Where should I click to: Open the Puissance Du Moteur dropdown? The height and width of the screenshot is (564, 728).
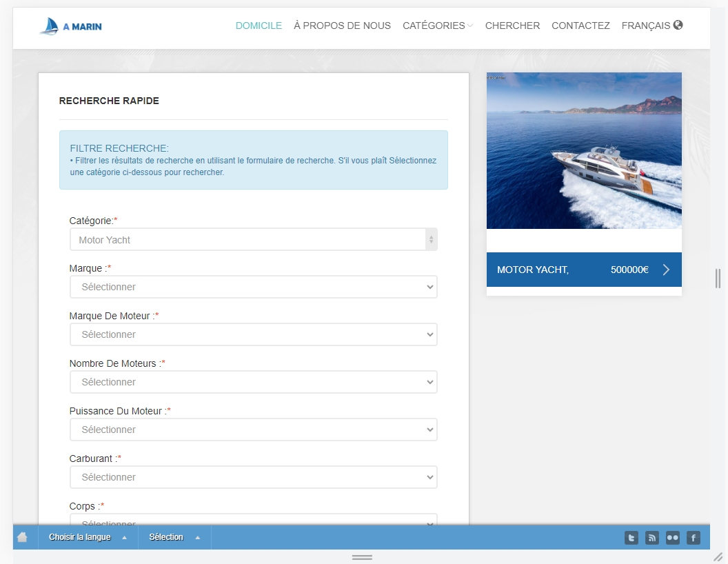254,430
